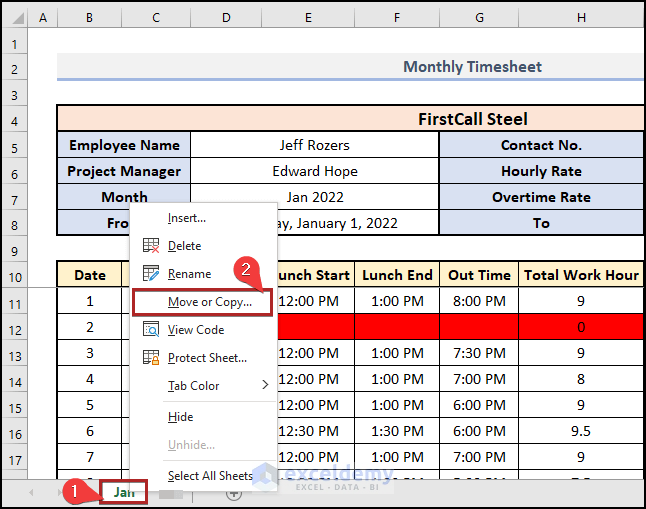Click the Jan 2022 month cell
The image size is (646, 509).
pos(315,197)
